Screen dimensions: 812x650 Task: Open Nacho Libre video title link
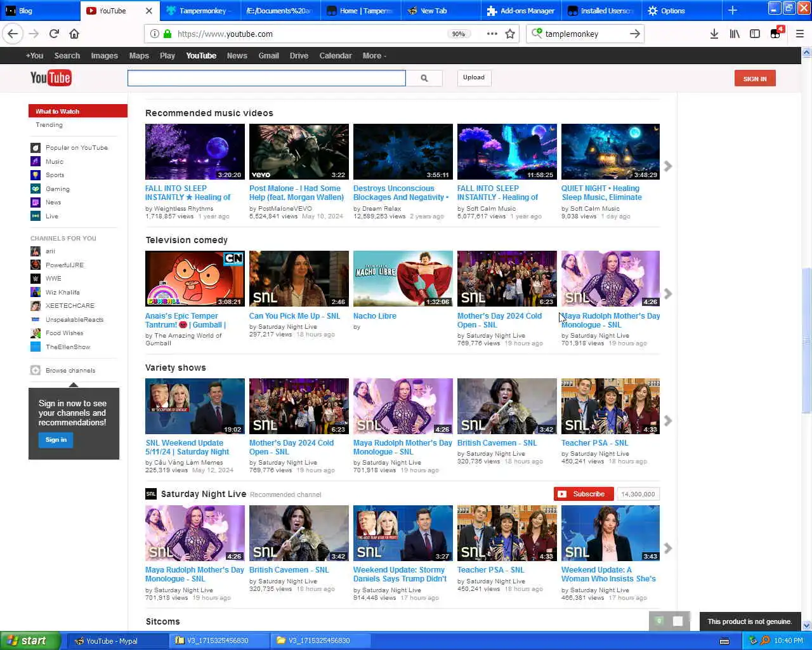375,316
